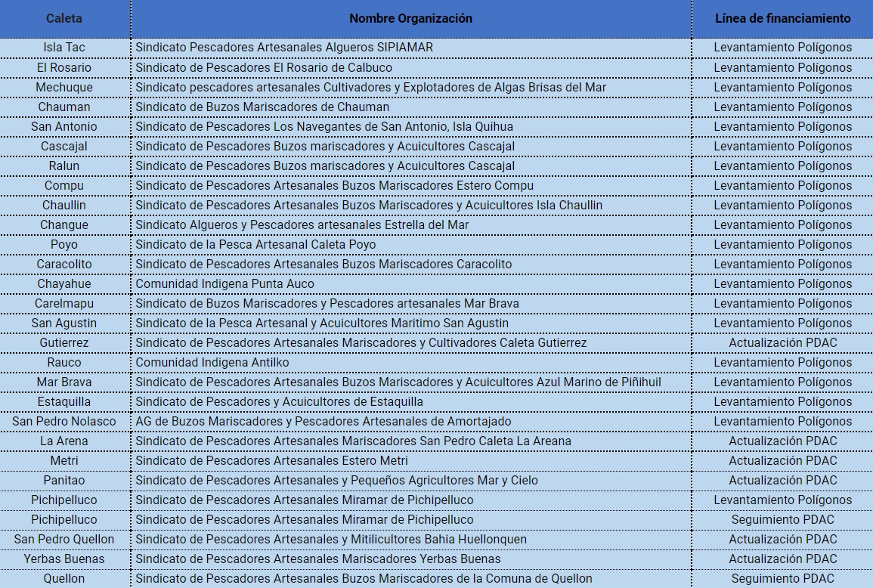Select the Isla Tac caleta cell

[64, 48]
